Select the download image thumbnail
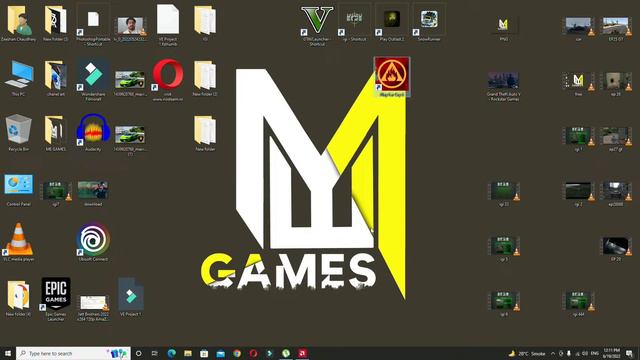640x360 pixels. pyautogui.click(x=93, y=193)
